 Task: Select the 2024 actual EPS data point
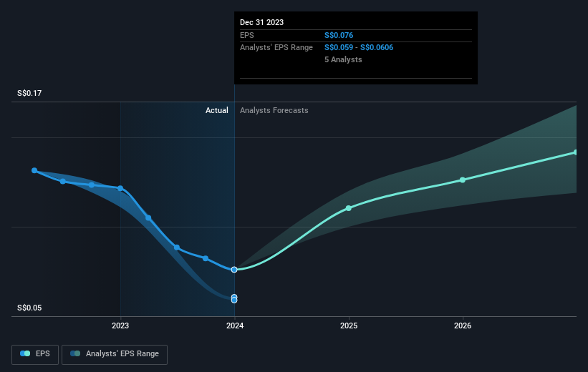click(x=234, y=270)
